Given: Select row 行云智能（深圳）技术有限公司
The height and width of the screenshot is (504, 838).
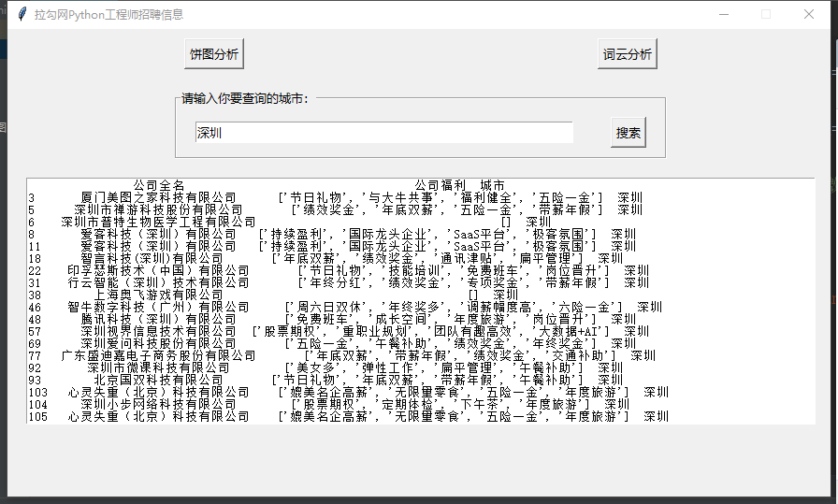Looking at the screenshot, I should click(x=339, y=282).
